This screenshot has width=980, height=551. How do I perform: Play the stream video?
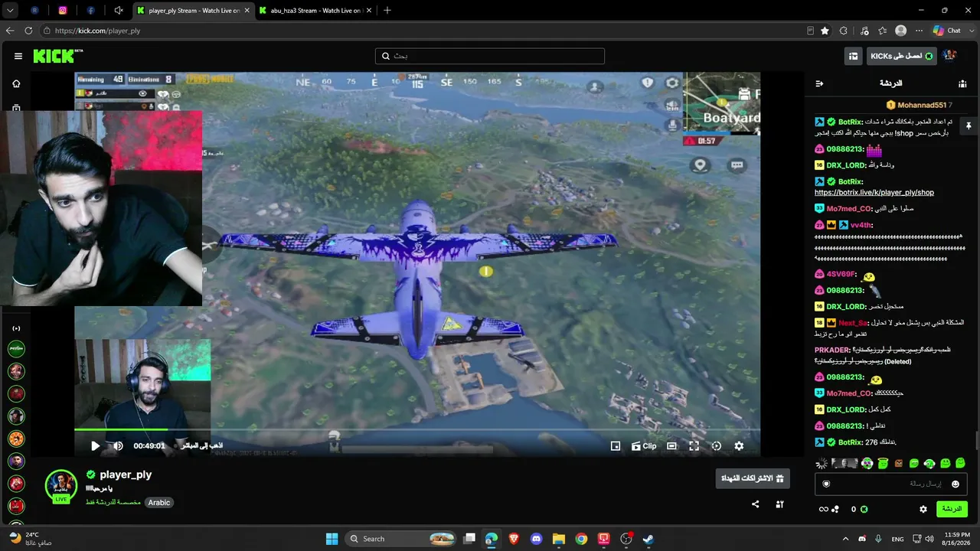(96, 445)
